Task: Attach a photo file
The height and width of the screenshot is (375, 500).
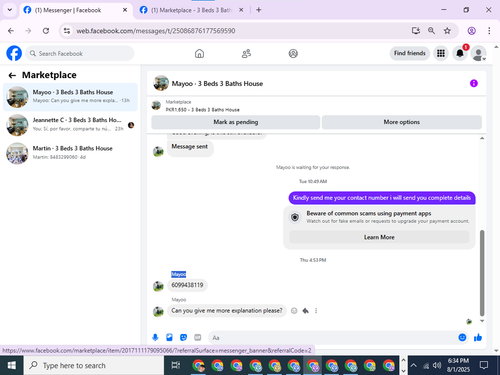Action: pos(169,338)
